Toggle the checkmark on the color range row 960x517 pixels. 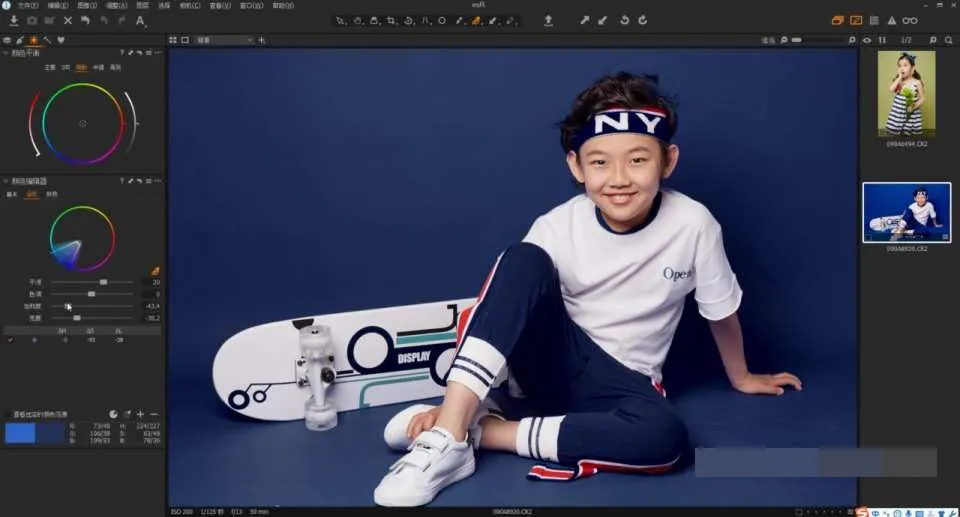click(10, 340)
